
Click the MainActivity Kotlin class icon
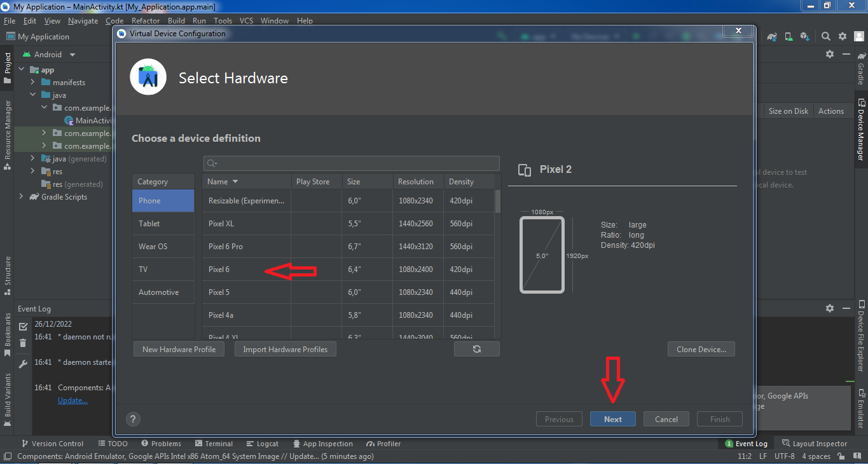pyautogui.click(x=69, y=121)
